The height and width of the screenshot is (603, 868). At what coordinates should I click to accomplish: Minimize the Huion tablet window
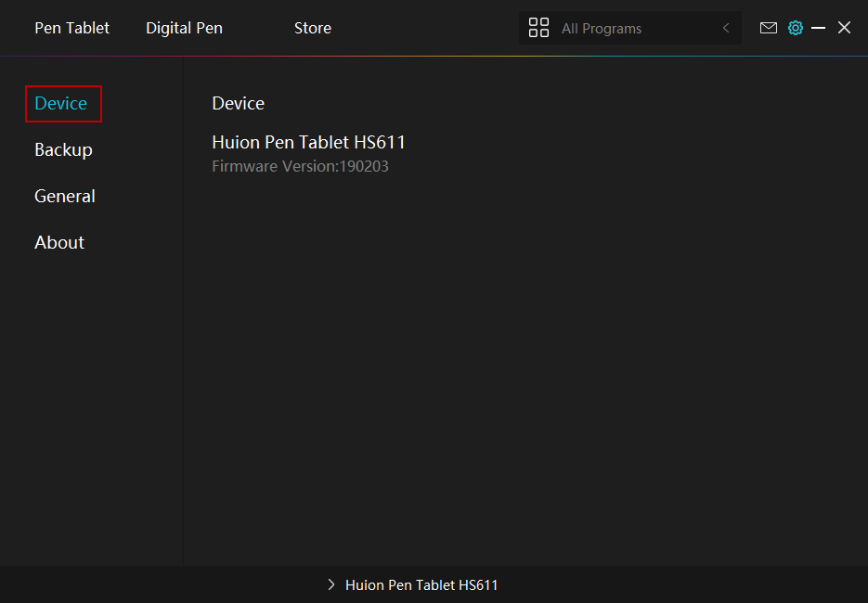coord(818,28)
